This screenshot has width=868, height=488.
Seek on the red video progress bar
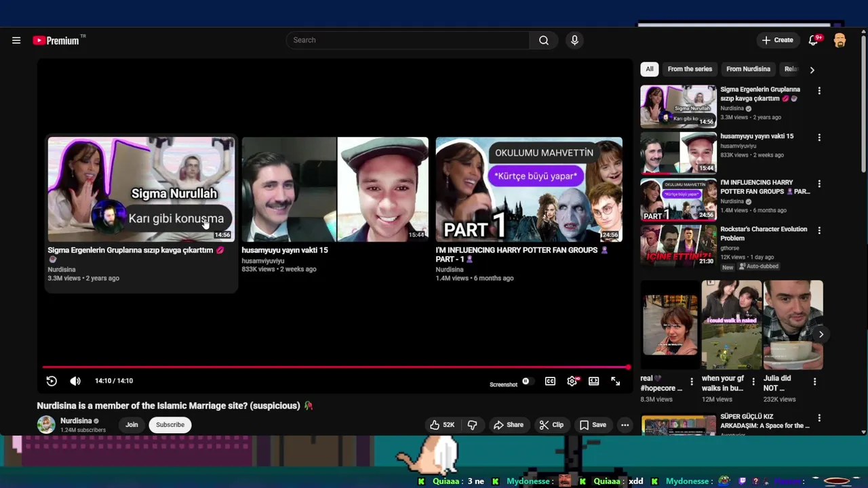pos(335,367)
